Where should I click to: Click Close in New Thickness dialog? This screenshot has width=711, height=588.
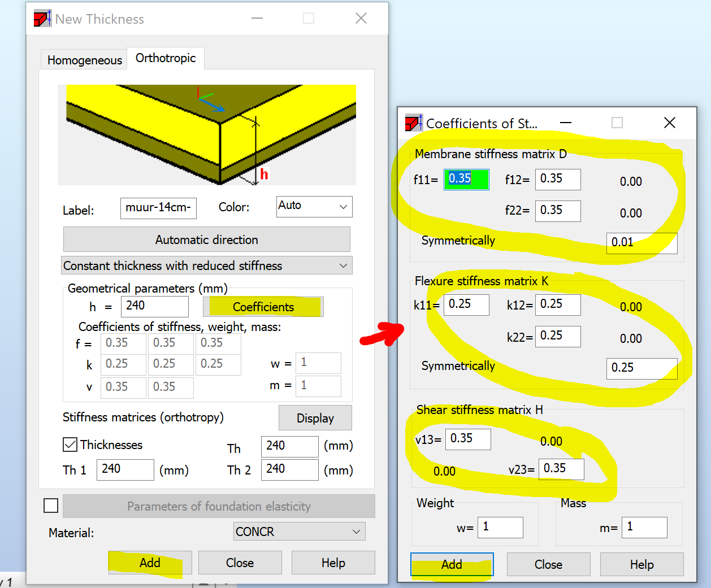[240, 563]
